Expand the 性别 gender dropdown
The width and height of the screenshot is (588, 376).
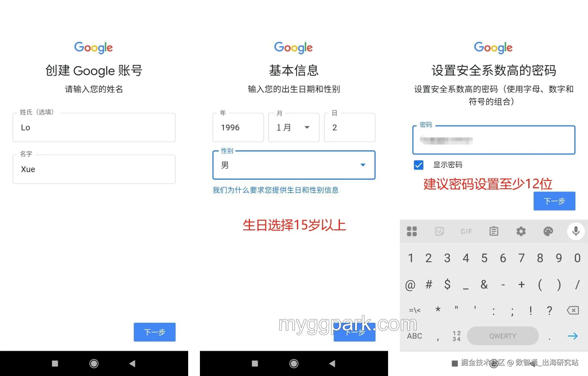293,165
